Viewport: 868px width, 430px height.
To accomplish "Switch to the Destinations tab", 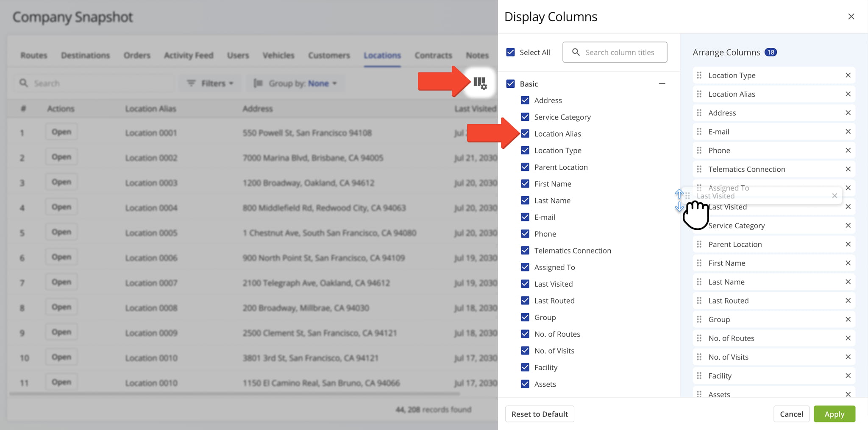I will pos(85,55).
